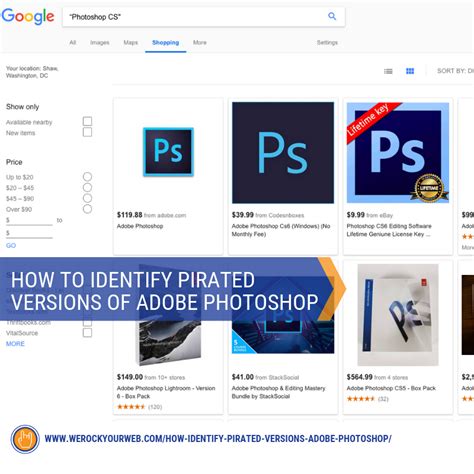The height and width of the screenshot is (474, 474).
Task: Open the Lifetime key Photoshop thumbnail
Action: pos(398,153)
